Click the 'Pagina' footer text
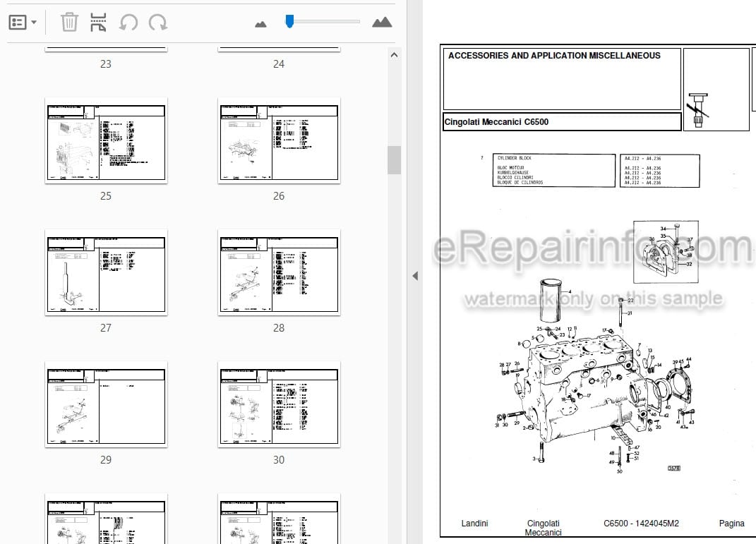The image size is (756, 544). [731, 524]
